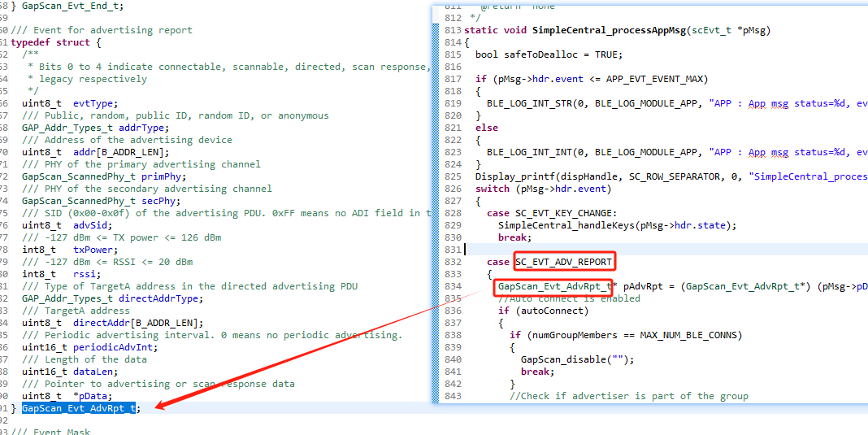
Task: Select the advSid field name
Action: (x=89, y=225)
